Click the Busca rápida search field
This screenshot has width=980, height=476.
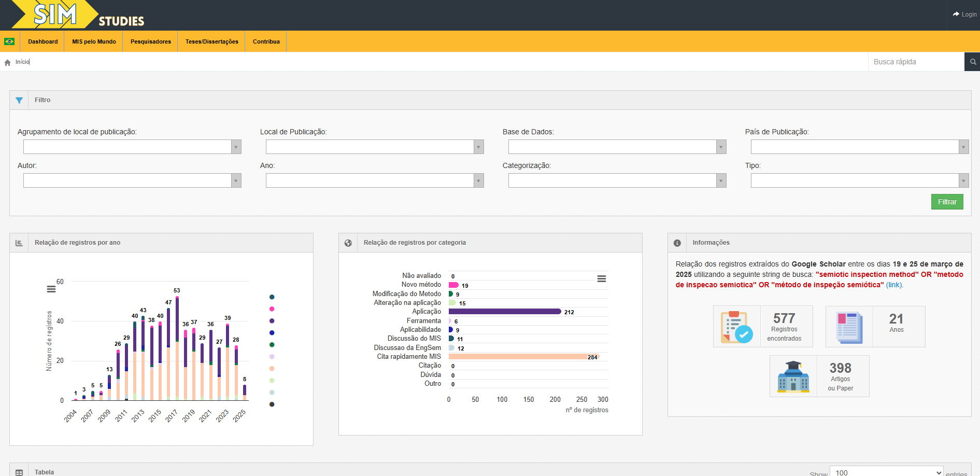915,62
